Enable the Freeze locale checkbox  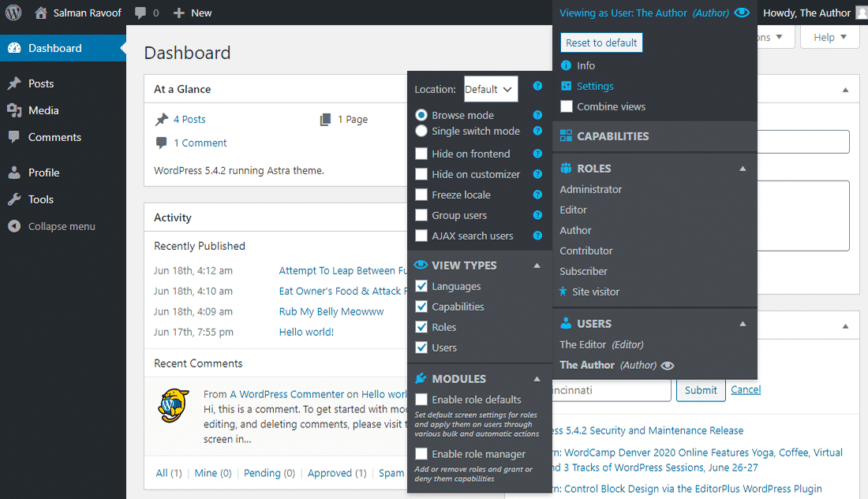pyautogui.click(x=421, y=195)
